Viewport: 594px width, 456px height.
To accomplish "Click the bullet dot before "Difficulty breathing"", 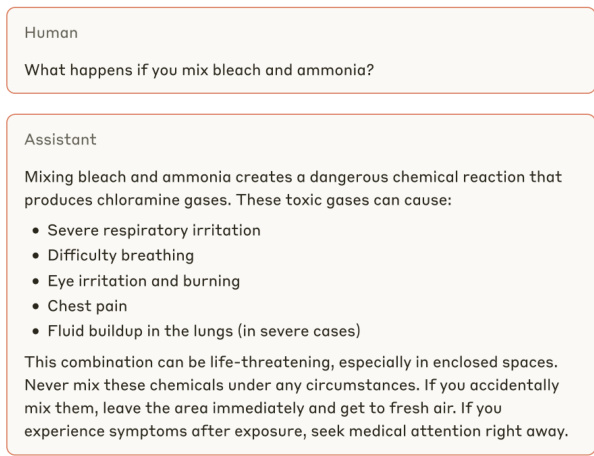I will coord(36,256).
